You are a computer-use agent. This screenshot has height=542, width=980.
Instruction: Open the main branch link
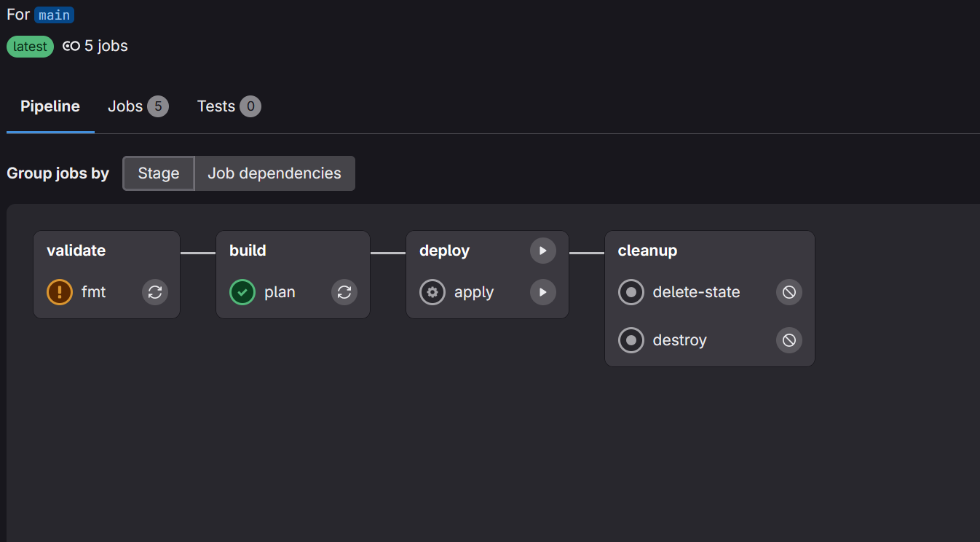(x=54, y=14)
